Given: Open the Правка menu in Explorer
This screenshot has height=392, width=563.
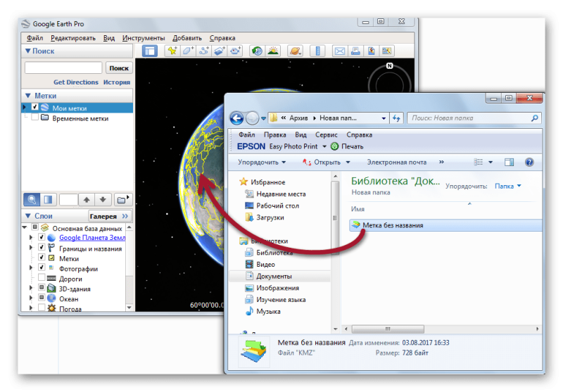Looking at the screenshot, I should pos(274,135).
